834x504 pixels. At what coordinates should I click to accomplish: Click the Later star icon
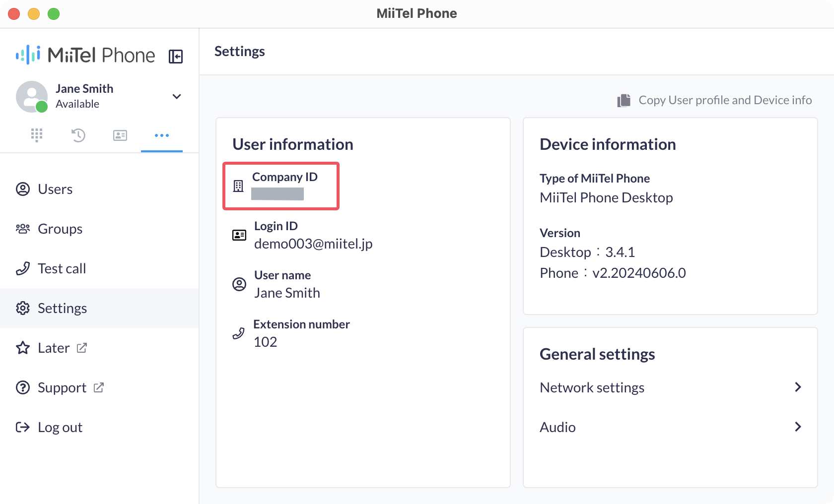pyautogui.click(x=23, y=348)
